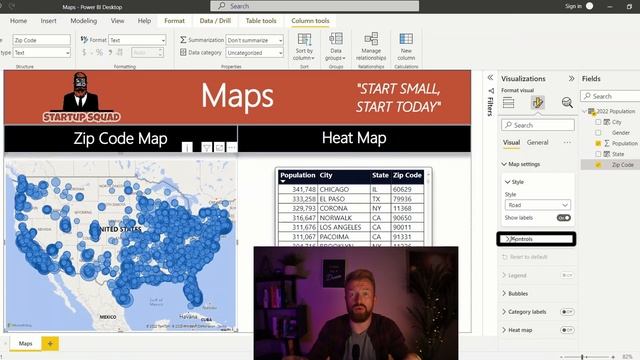Click the filter icon on the map visual
This screenshot has height=360, width=640.
pos(207,147)
